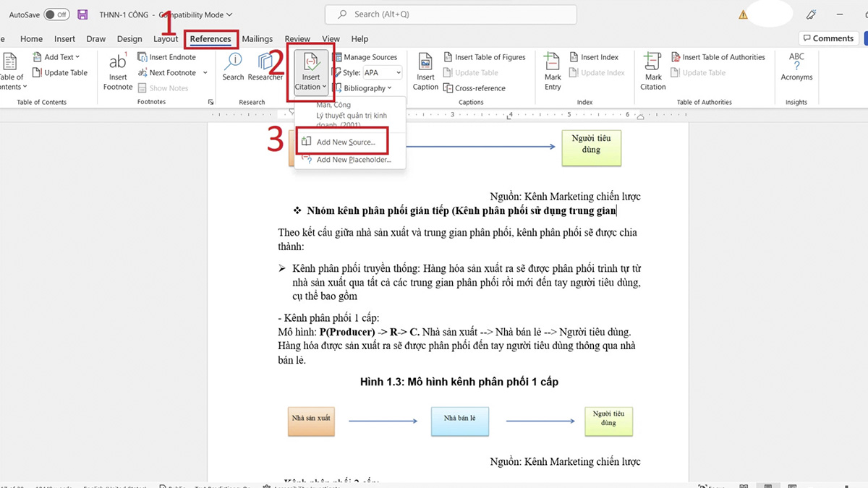The width and height of the screenshot is (868, 488).
Task: Open the citation Style APA dropdown
Action: pyautogui.click(x=381, y=73)
